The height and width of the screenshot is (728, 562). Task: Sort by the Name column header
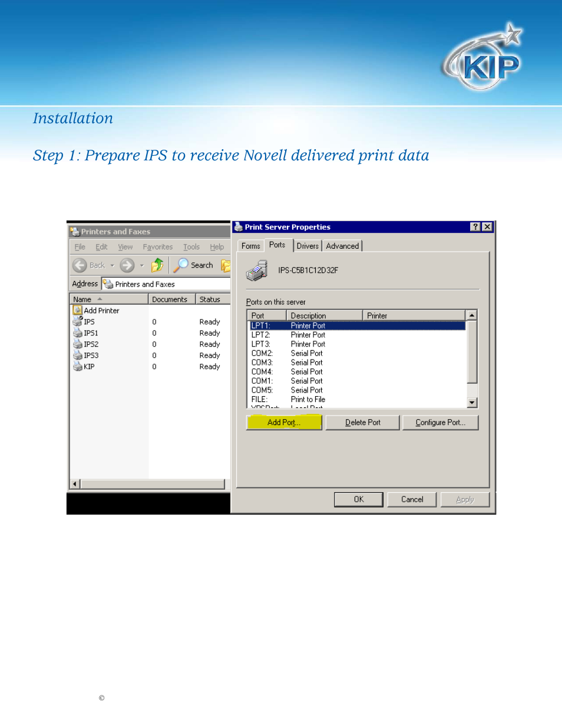109,299
